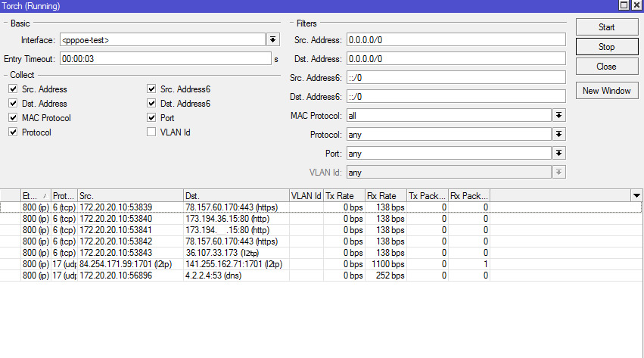Click the Port filter field showing any

point(449,153)
